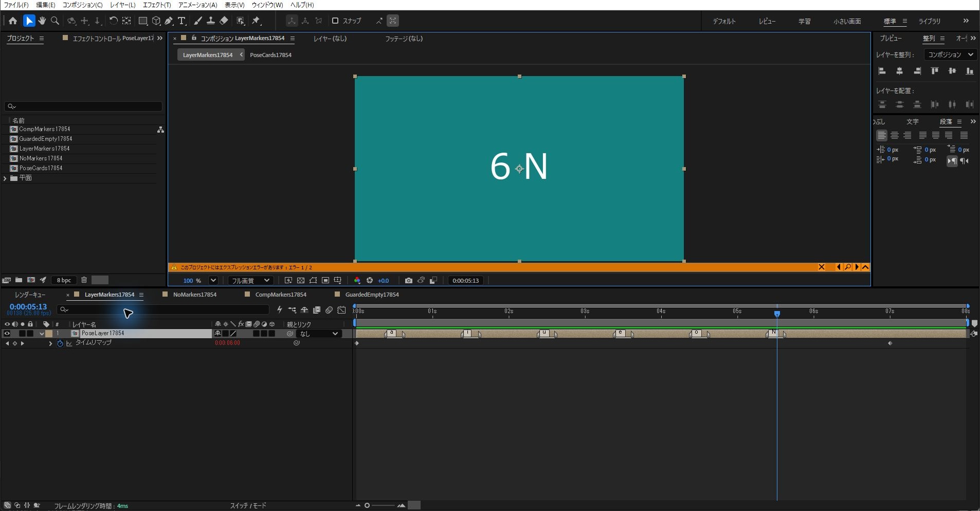
Task: Open the resolution フル画質 dropdown
Action: click(250, 280)
